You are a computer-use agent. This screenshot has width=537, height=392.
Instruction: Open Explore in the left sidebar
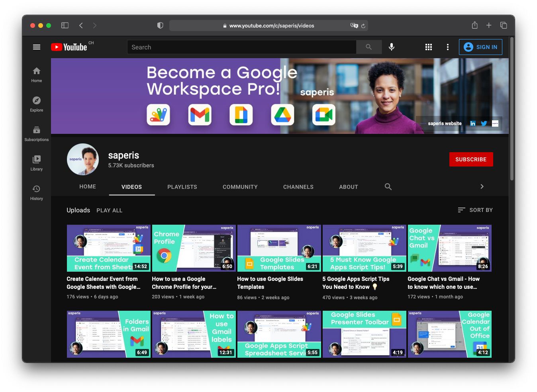click(x=37, y=104)
